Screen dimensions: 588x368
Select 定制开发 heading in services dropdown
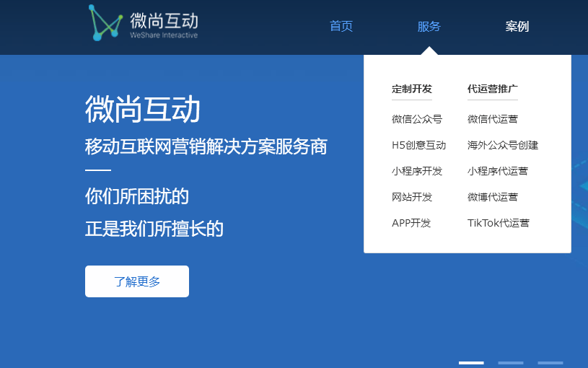412,89
